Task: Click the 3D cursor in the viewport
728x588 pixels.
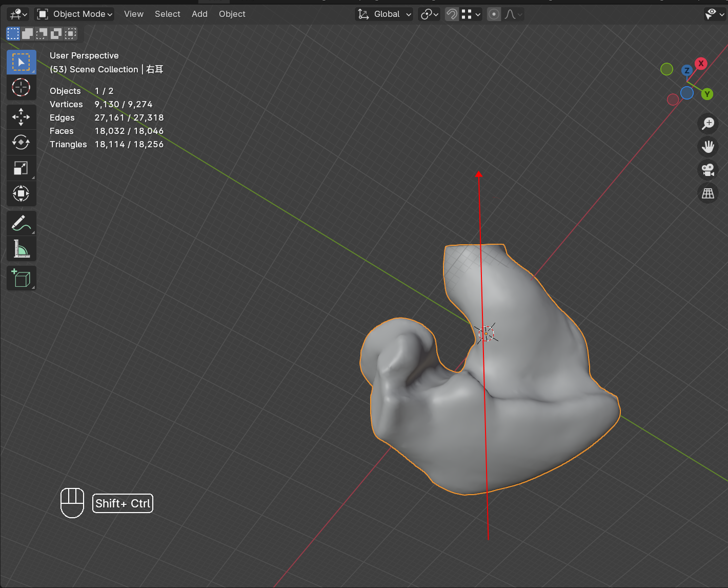Action: 486,334
